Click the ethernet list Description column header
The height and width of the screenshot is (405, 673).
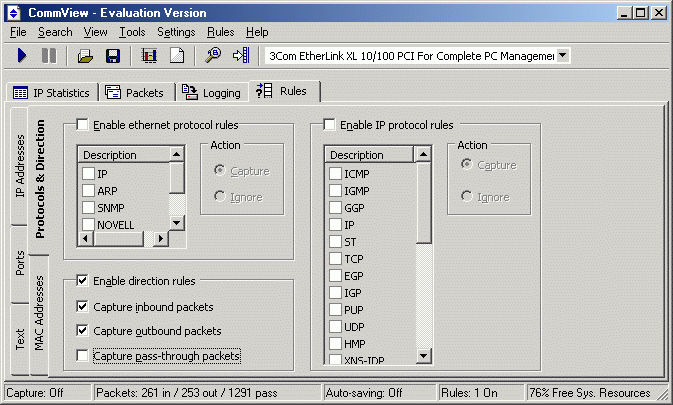click(124, 154)
